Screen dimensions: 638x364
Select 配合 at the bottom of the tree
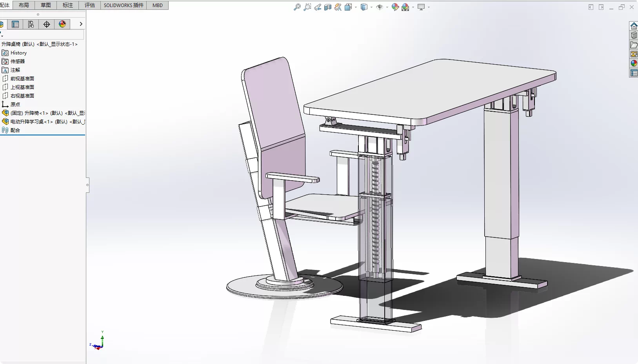[x=15, y=130]
